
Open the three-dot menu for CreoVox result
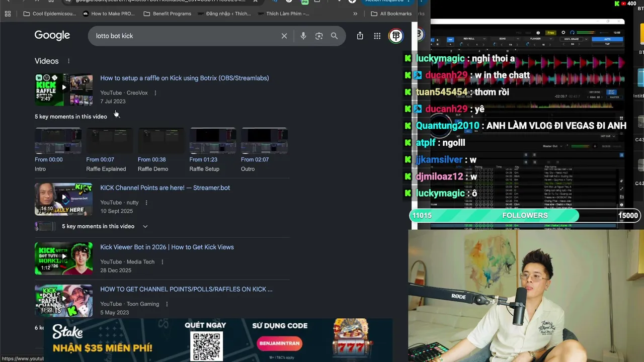coord(155,93)
